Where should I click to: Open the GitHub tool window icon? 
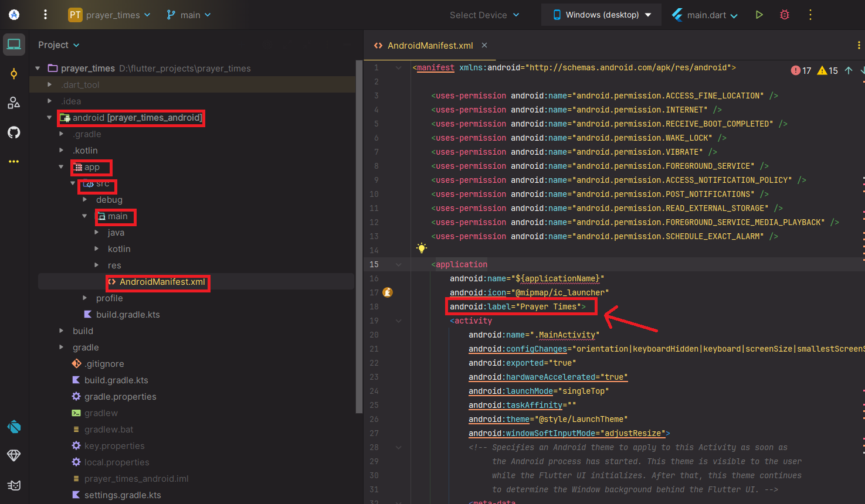14,132
